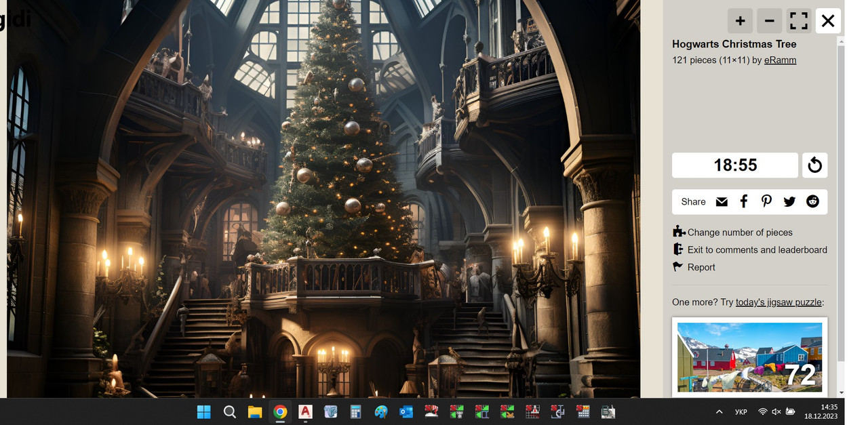
Task: Share the puzzle on Reddit
Action: point(812,201)
